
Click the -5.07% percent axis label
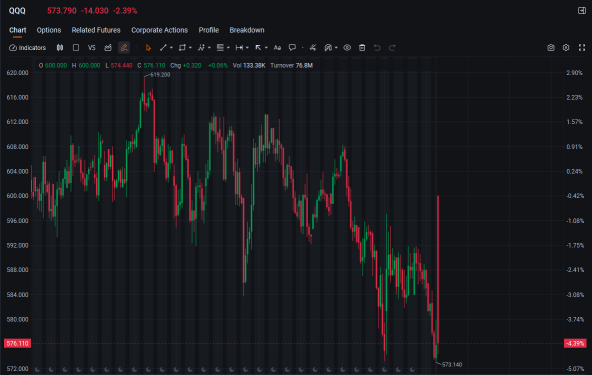coord(574,369)
